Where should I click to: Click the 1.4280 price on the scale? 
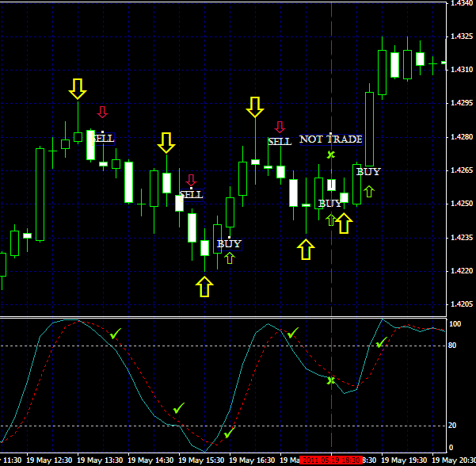click(462, 137)
